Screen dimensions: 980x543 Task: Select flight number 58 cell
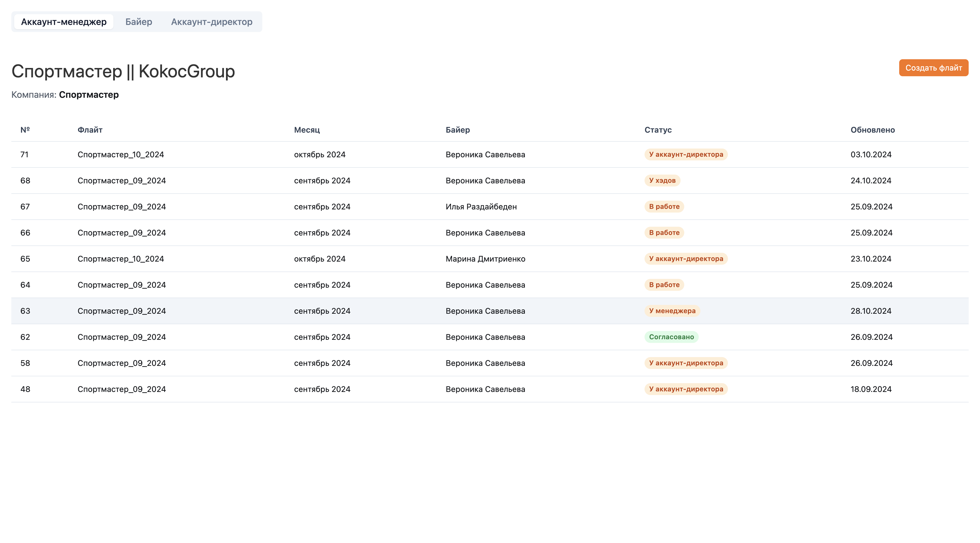pyautogui.click(x=25, y=363)
